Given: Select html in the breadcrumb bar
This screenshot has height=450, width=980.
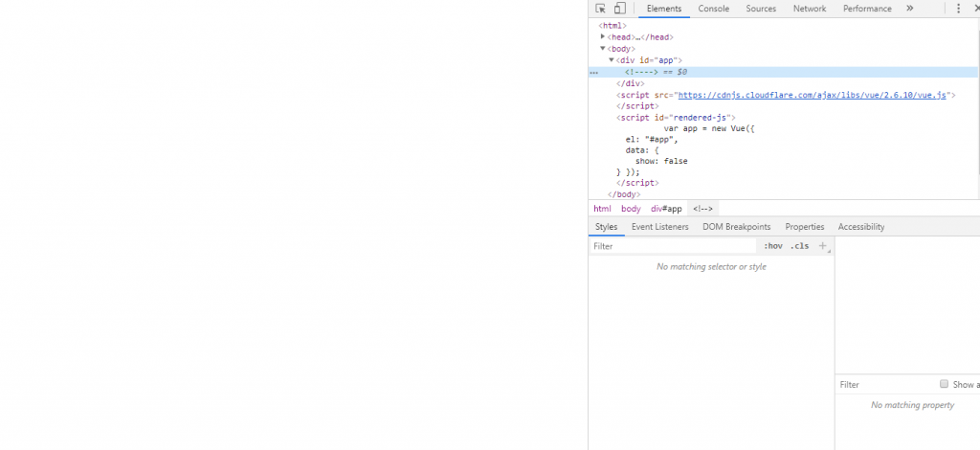Looking at the screenshot, I should (x=603, y=209).
